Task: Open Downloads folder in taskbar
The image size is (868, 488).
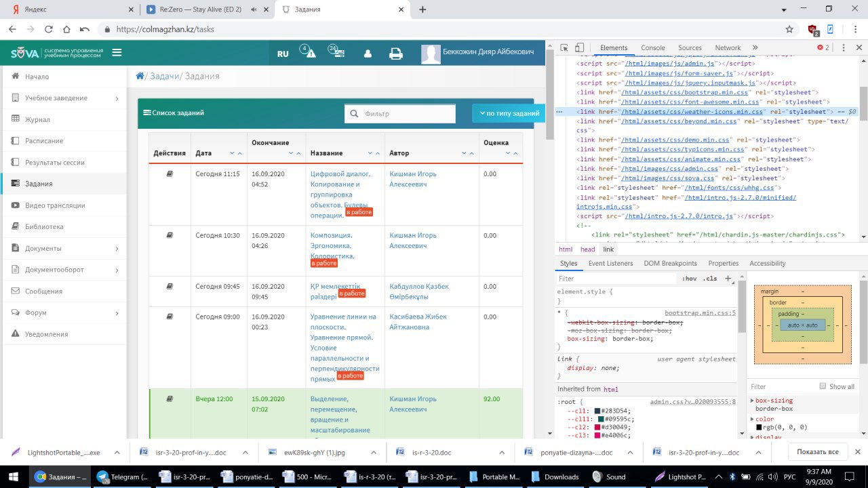Action: click(x=555, y=476)
